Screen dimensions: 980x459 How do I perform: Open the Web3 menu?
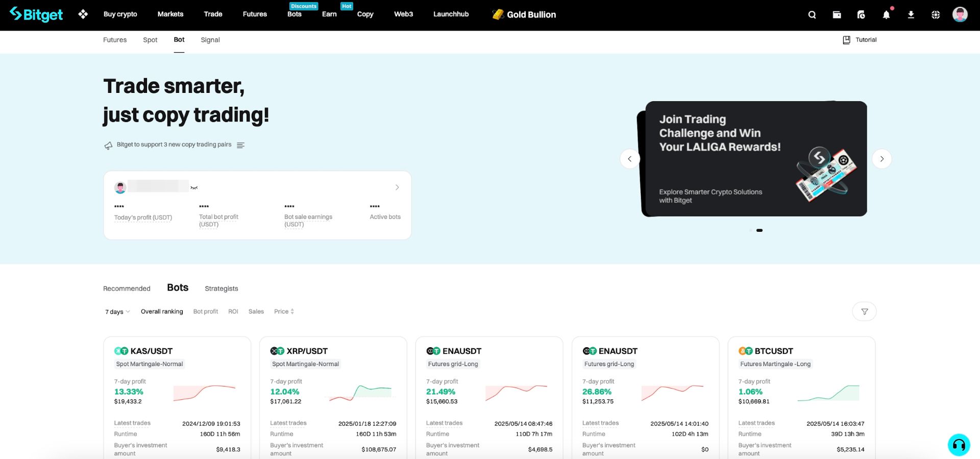click(x=403, y=14)
